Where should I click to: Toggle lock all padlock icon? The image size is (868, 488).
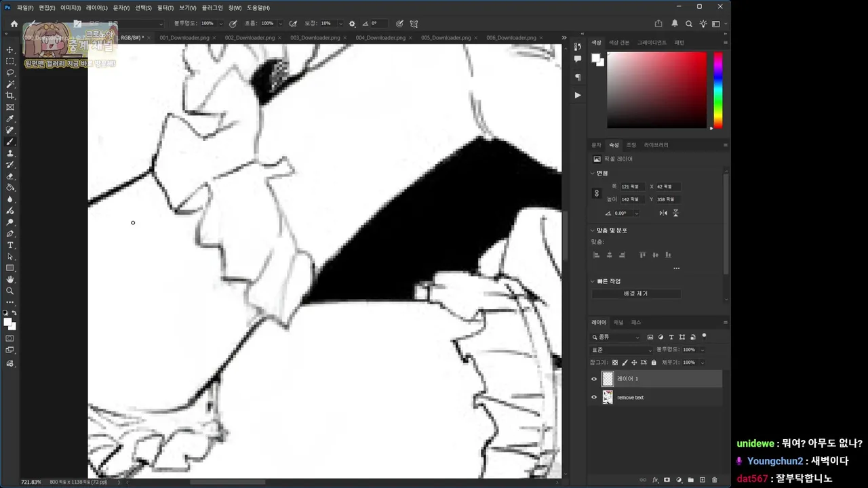tap(654, 363)
